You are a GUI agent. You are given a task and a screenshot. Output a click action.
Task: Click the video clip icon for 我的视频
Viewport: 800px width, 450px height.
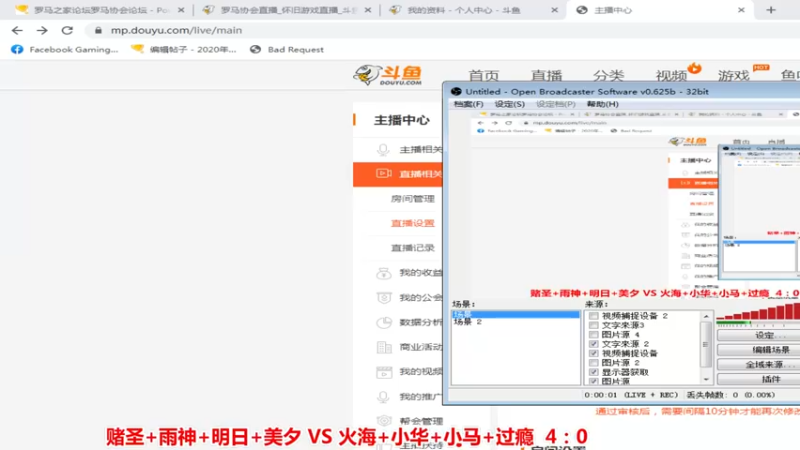(384, 372)
